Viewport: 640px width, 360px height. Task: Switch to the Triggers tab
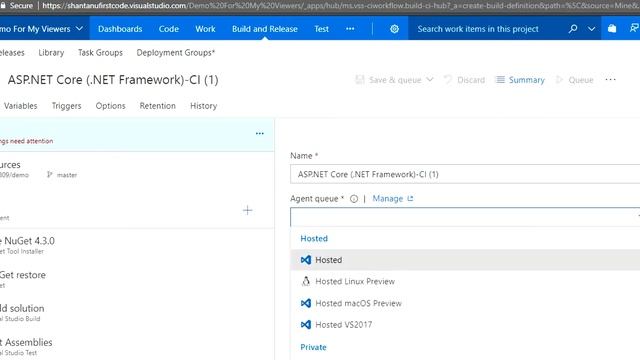[67, 106]
